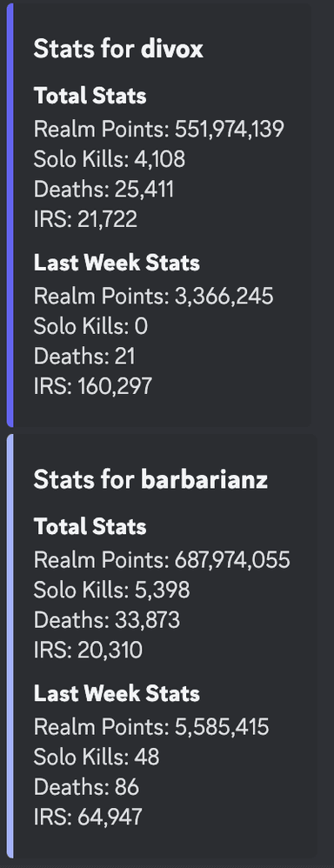Click the "Solo Kills: 5,398" line
The image size is (334, 868).
pyautogui.click(x=112, y=590)
